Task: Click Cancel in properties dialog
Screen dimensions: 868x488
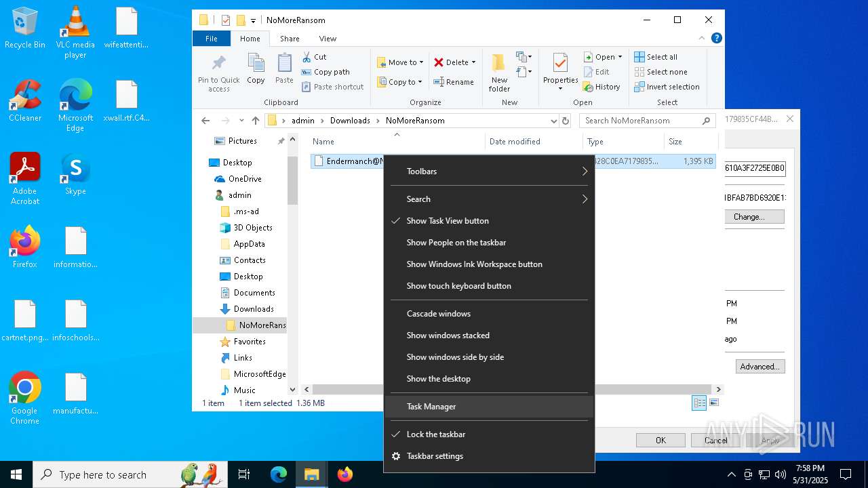Action: [715, 441]
